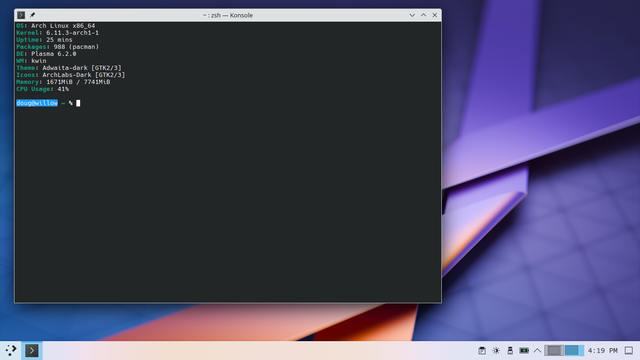Image resolution: width=640 pixels, height=360 pixels.
Task: Open the removable devices tray icon
Action: 510,350
